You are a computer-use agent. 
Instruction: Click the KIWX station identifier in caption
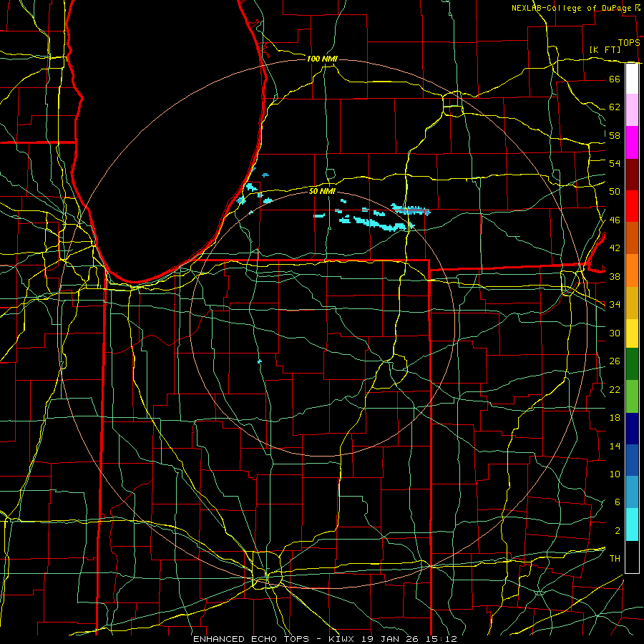coord(343,639)
